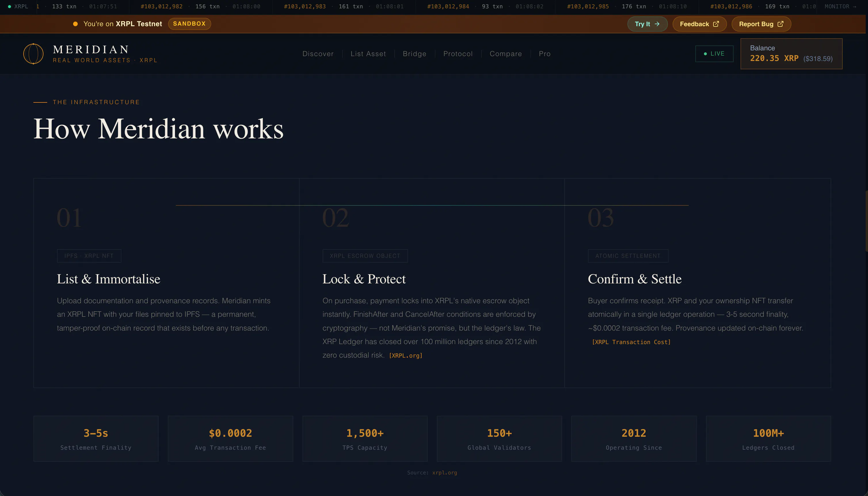868x496 pixels.
Task: Click ledger #103,012,985 in ticker
Action: point(588,6)
